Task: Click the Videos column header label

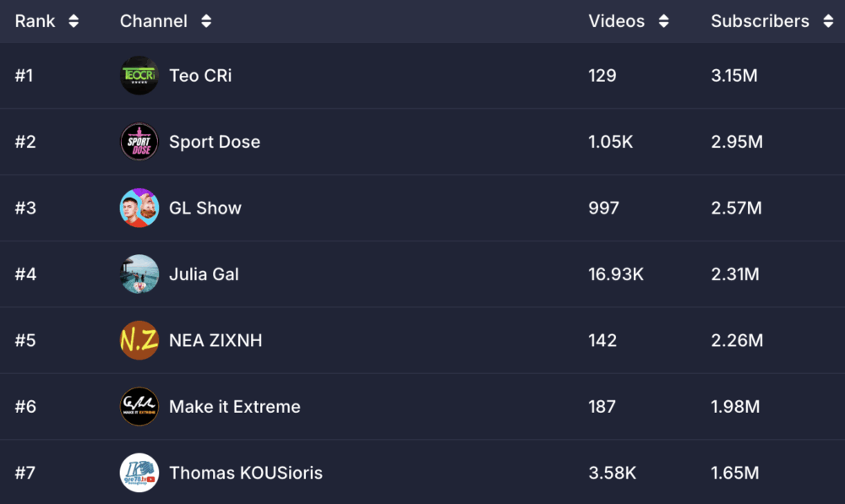Action: (617, 21)
